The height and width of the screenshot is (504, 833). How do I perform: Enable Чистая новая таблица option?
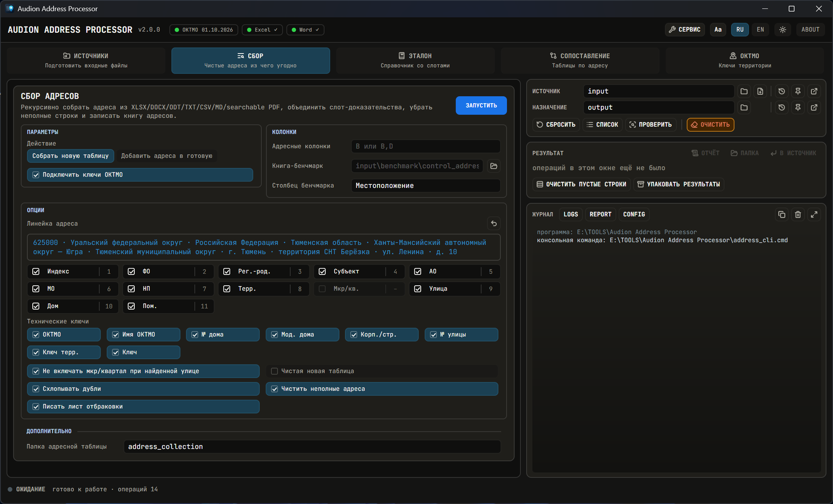point(382,371)
